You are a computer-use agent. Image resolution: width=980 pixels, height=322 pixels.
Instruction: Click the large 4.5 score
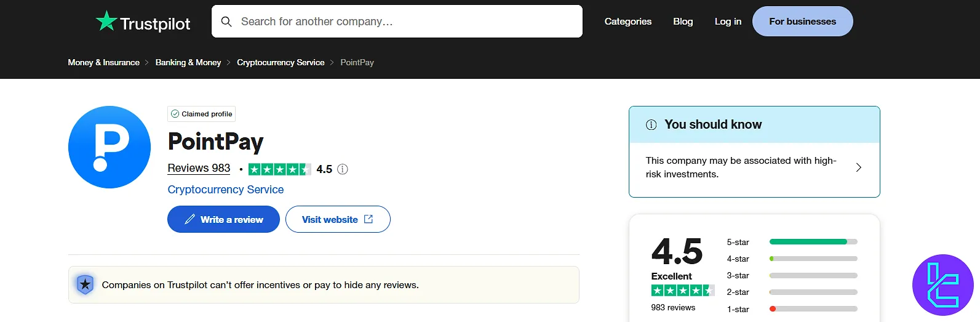coord(677,251)
